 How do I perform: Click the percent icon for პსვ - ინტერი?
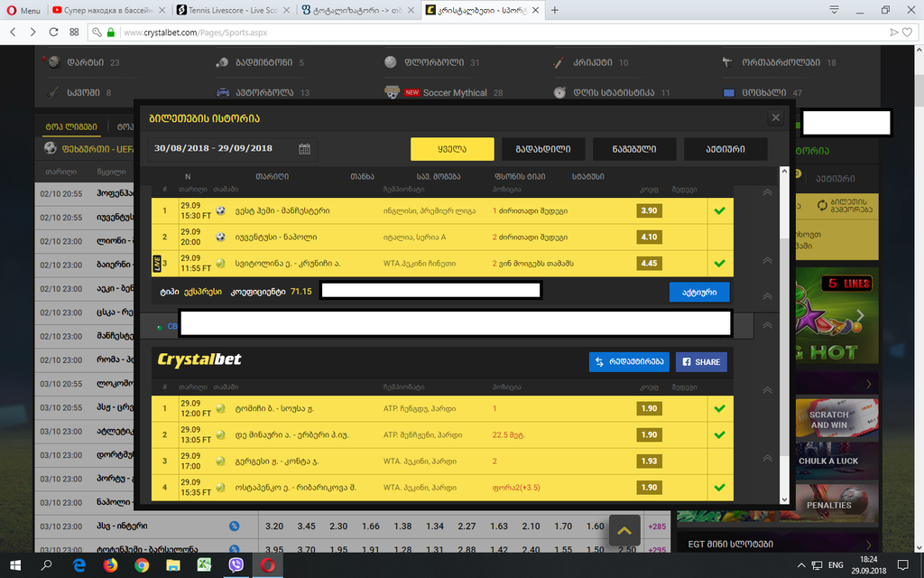coord(234,527)
